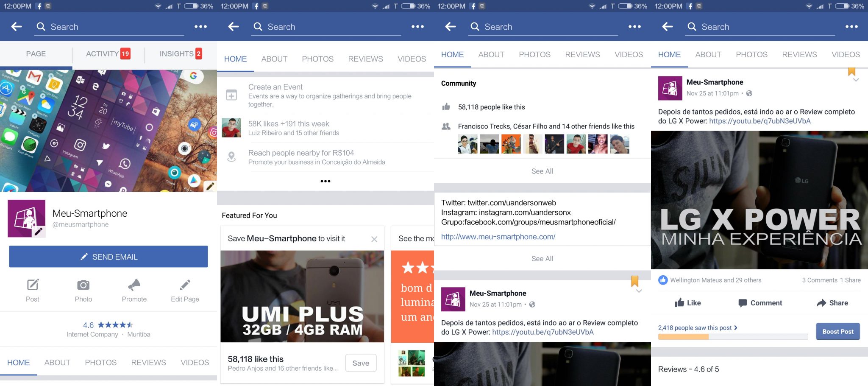Tap orange bookmark on fourth screen post

[851, 72]
